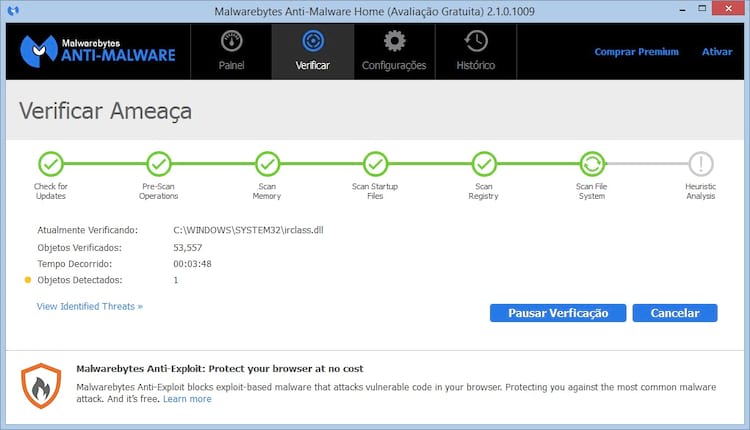This screenshot has width=750, height=430.
Task: Open the Histórico history tab
Action: pos(475,51)
